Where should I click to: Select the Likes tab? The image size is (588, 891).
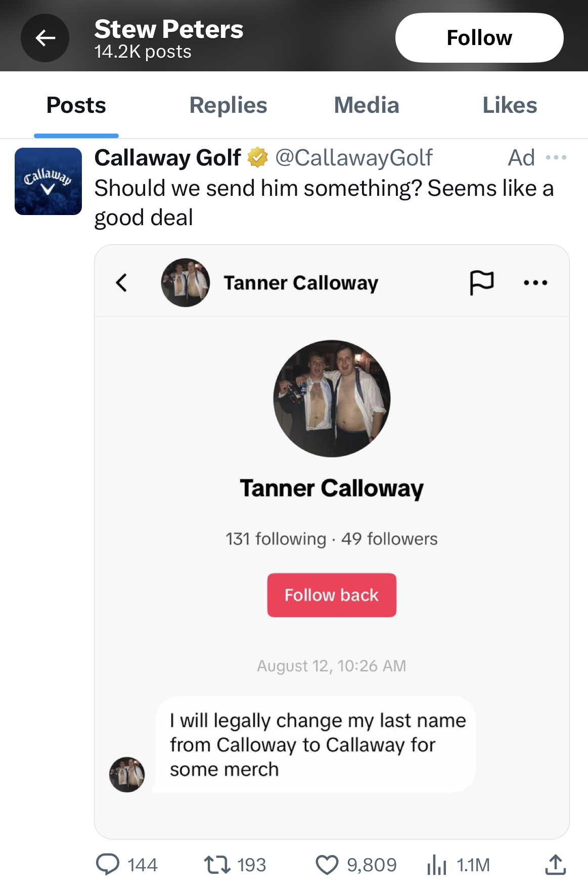click(x=510, y=105)
